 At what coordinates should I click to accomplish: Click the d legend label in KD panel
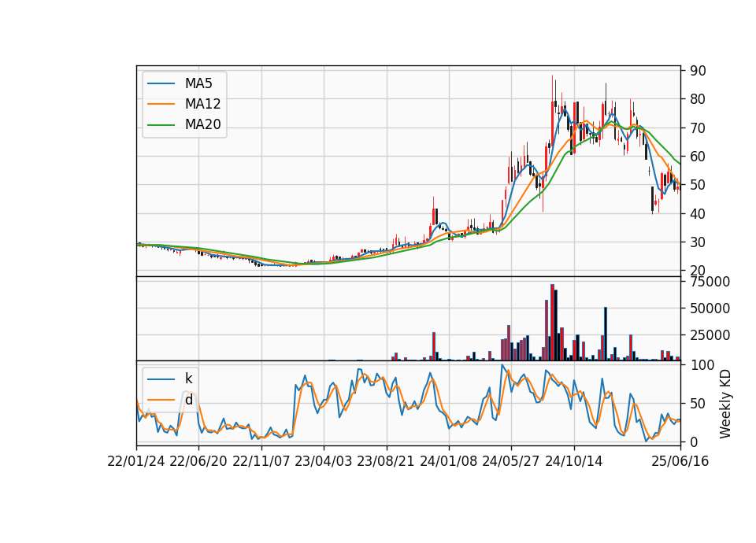[189, 400]
